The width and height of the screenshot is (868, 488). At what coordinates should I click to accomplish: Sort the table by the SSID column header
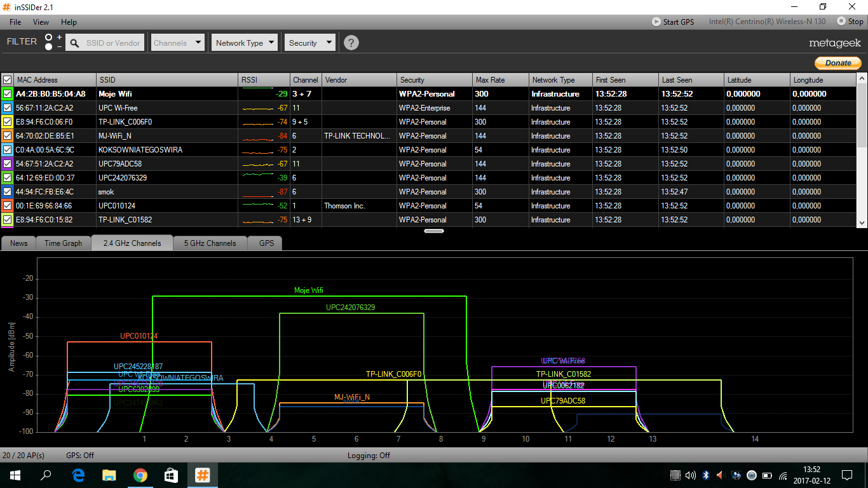click(168, 80)
